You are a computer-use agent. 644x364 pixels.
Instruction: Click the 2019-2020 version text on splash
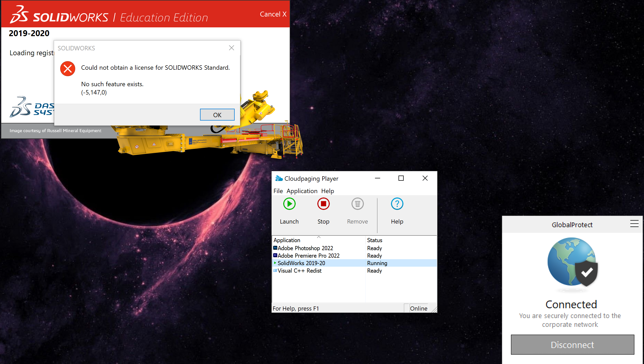(29, 33)
